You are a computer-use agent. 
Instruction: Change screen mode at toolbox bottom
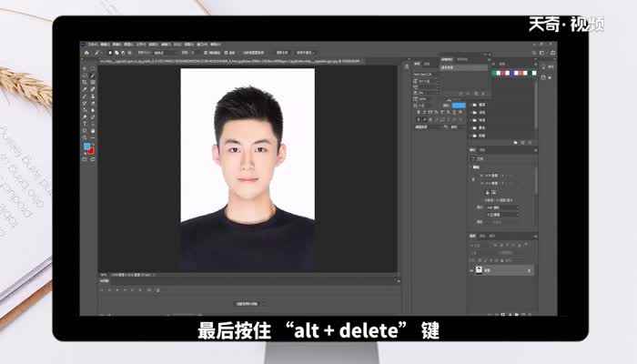93,159
